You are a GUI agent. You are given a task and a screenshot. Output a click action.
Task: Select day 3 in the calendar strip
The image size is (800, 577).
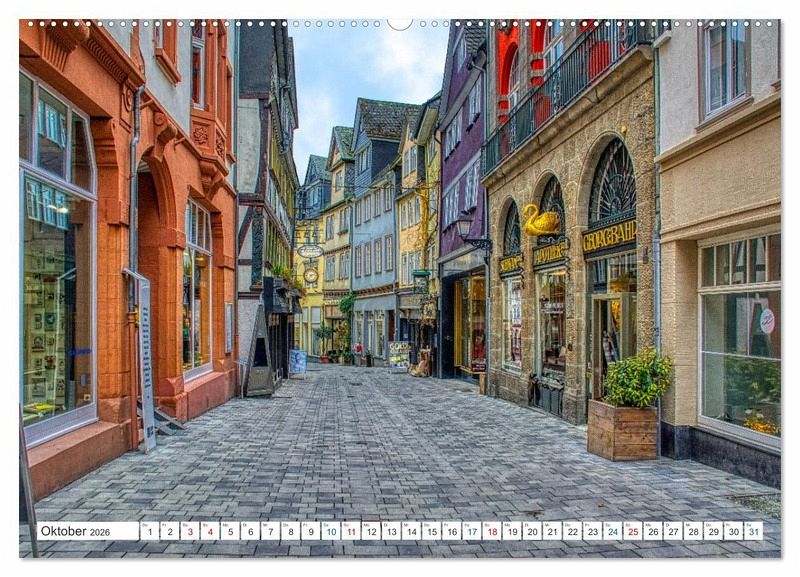[x=190, y=531]
